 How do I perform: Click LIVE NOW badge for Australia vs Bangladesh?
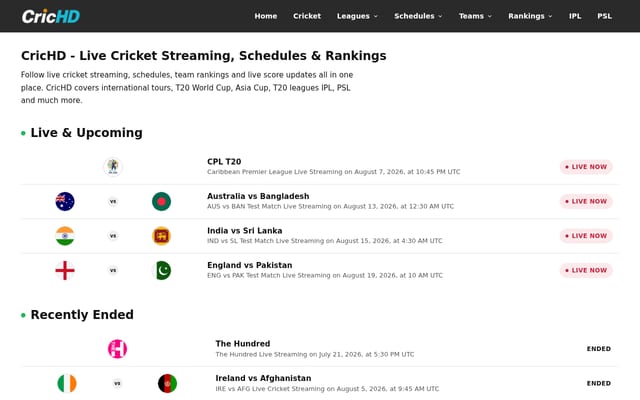click(586, 201)
